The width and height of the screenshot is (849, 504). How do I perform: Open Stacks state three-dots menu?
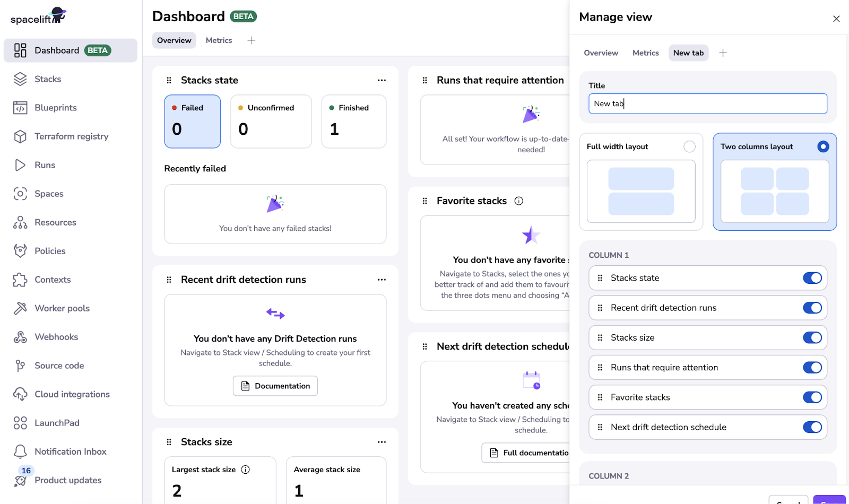[x=382, y=81]
